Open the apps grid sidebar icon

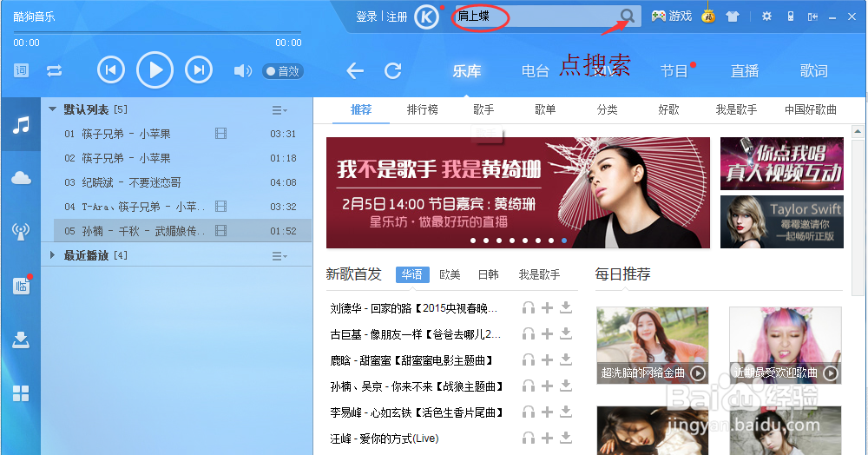click(21, 393)
